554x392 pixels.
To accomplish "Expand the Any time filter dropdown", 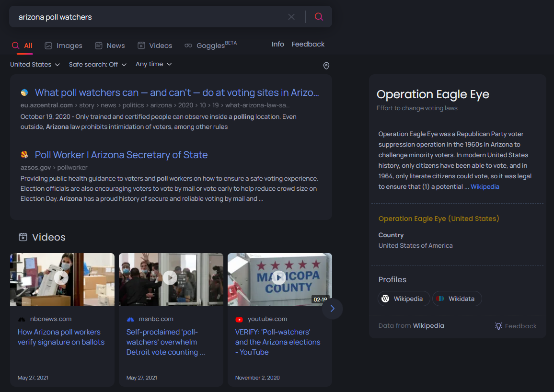I will pos(154,64).
